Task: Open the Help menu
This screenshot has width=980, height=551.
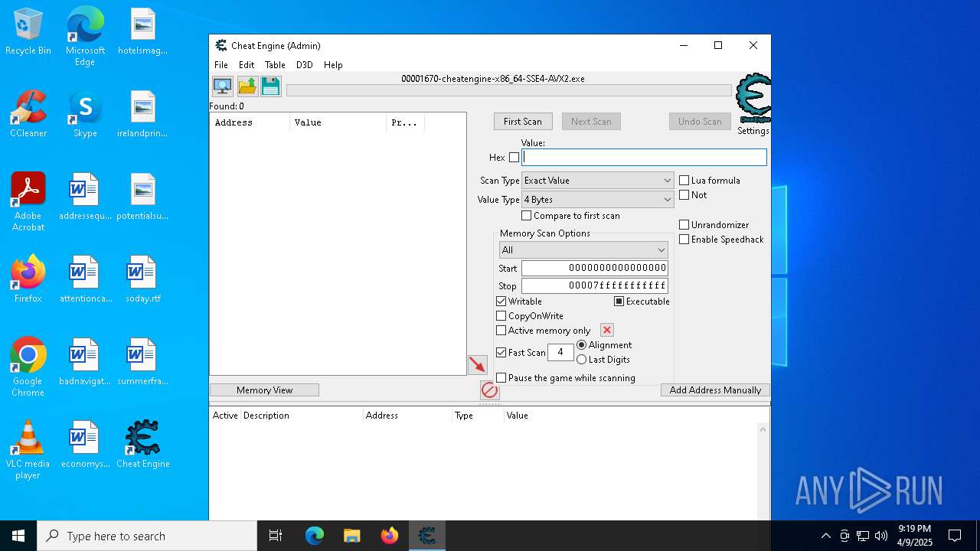Action: 333,65
